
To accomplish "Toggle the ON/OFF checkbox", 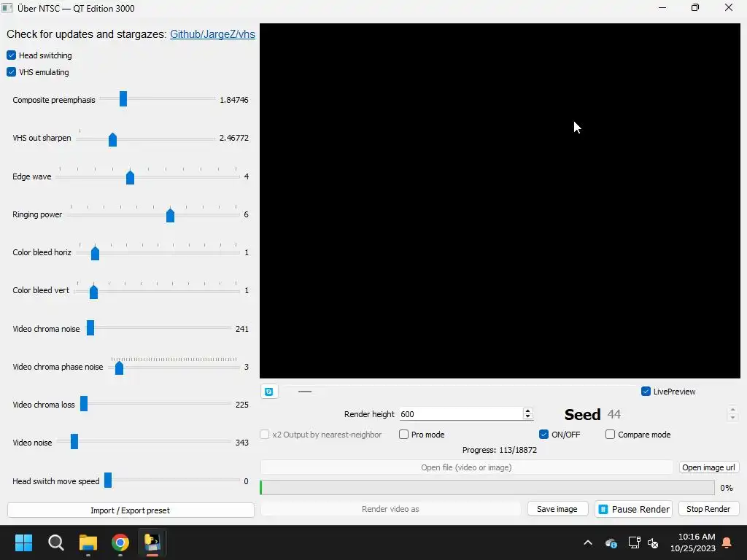I will (543, 435).
